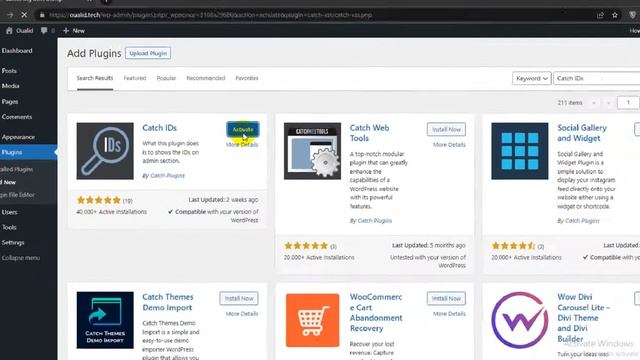Screen dimensions: 640x360
Task: Open Catch Themes Demo Import title link
Action: [168, 302]
